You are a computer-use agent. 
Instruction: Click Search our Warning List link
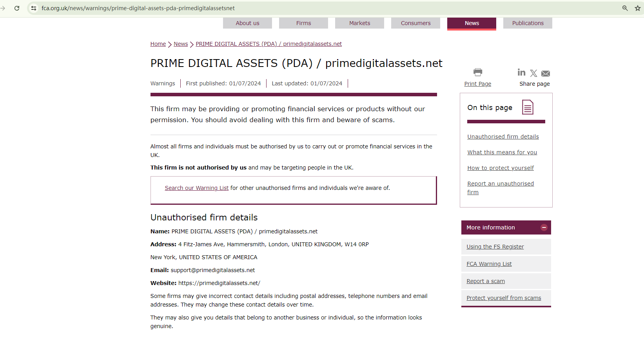[196, 188]
